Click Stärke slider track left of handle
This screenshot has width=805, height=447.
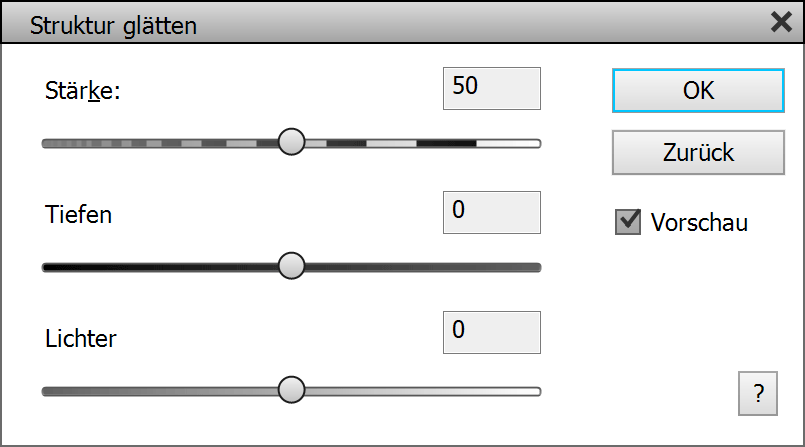pos(160,144)
